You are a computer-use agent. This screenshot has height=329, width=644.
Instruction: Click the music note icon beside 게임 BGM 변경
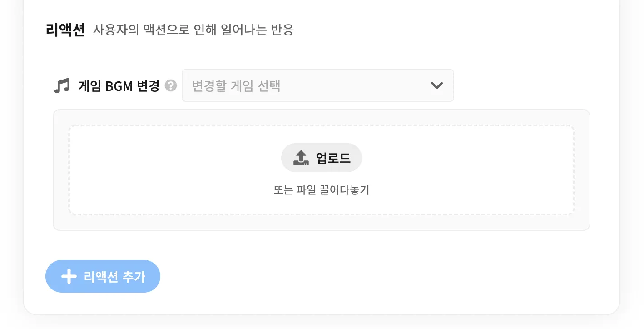[62, 85]
